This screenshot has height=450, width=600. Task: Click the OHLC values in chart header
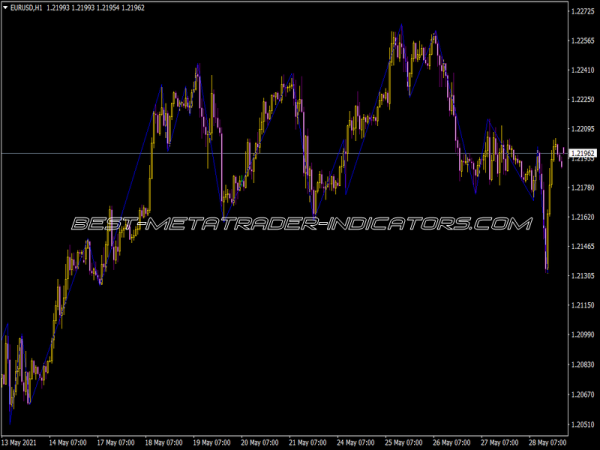92,8
